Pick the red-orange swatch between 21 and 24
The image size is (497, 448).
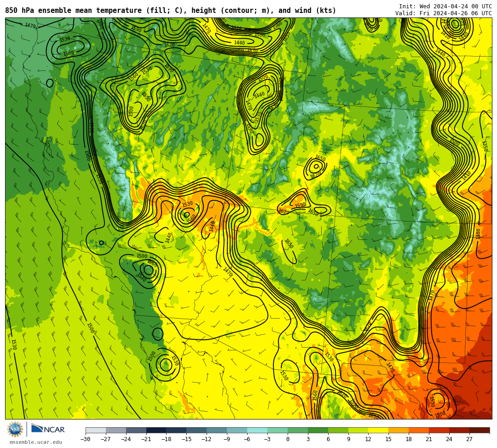click(439, 430)
